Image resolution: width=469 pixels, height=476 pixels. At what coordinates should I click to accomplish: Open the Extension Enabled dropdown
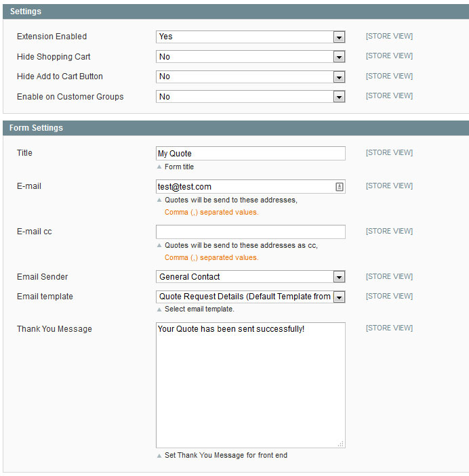[x=251, y=37]
